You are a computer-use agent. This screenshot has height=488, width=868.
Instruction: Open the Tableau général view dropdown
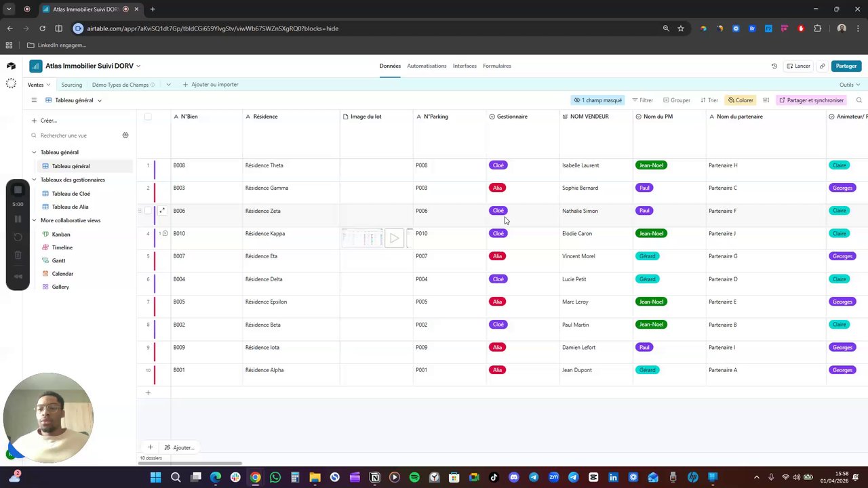[x=74, y=100]
